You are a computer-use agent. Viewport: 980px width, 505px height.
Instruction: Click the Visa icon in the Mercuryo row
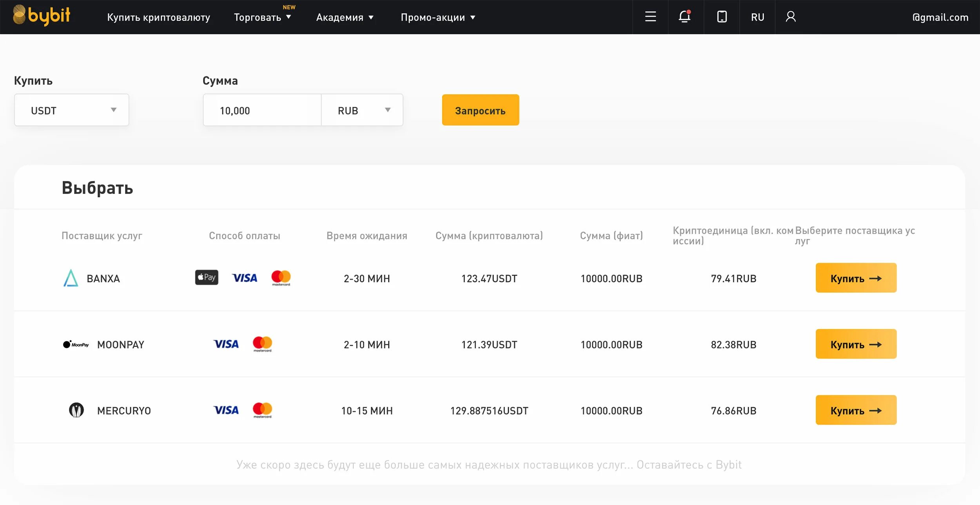coord(226,410)
